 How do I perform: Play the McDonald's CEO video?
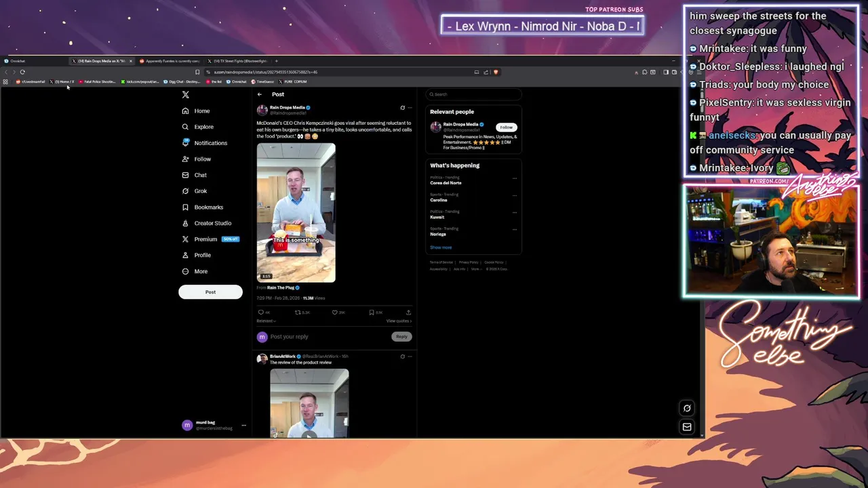[296, 212]
